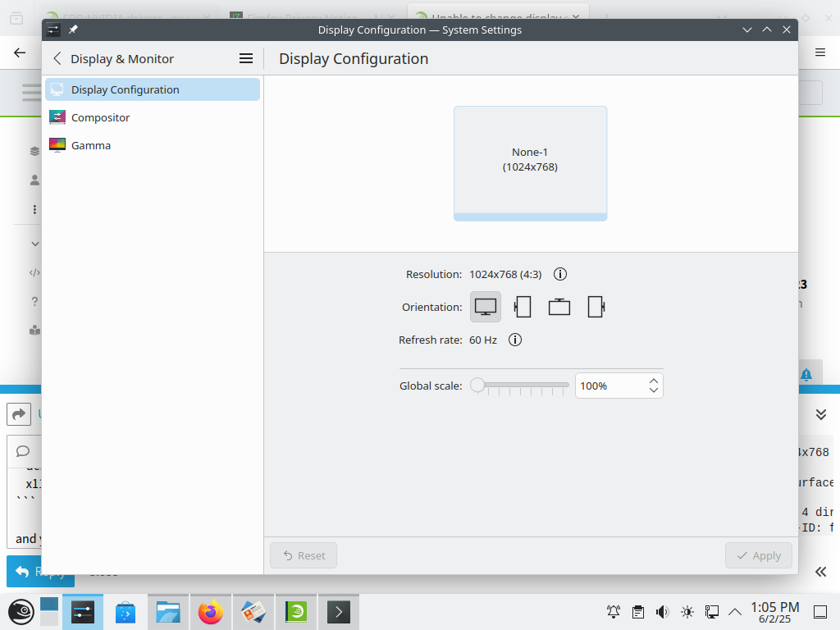Image resolution: width=840 pixels, height=630 pixels.
Task: Open the Dolphin file manager from the taskbar
Action: click(x=167, y=611)
